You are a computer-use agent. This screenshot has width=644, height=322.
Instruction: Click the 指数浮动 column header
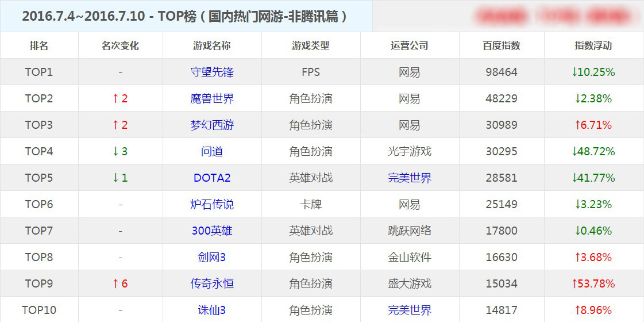coord(593,45)
